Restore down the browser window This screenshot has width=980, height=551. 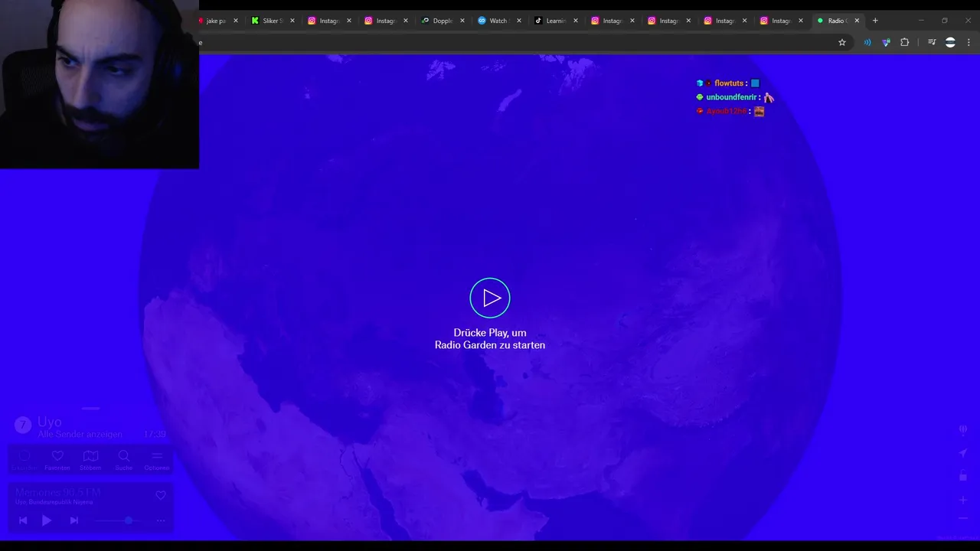[x=945, y=21]
